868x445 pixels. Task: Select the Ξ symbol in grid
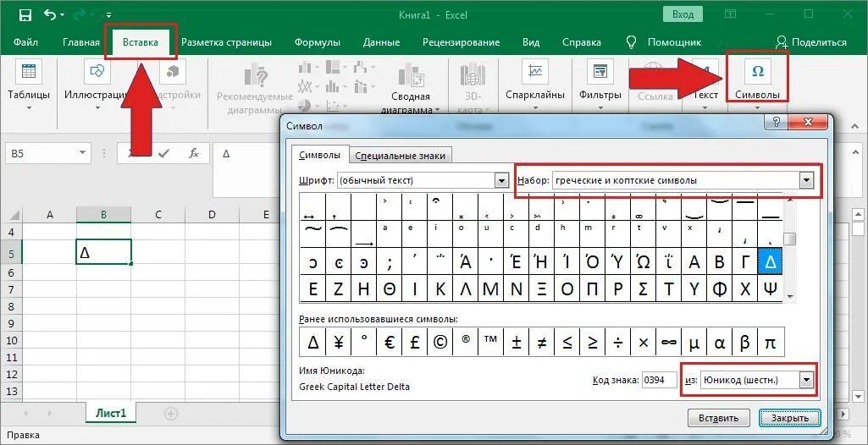click(541, 289)
